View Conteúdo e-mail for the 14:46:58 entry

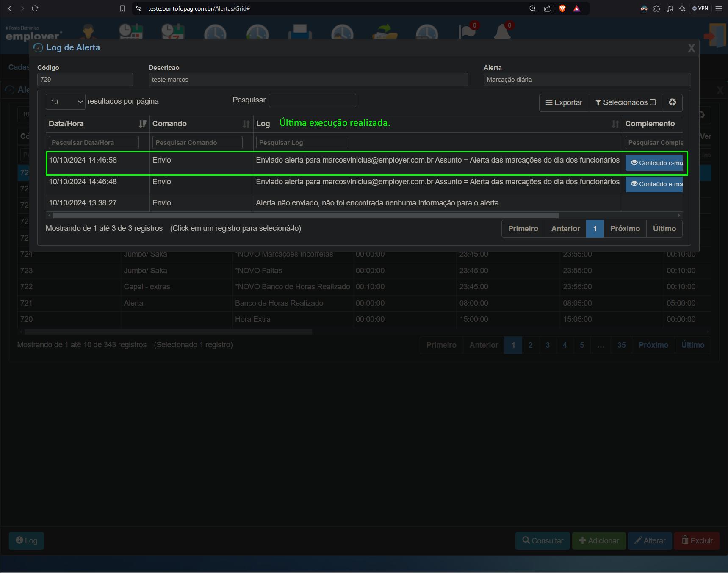click(654, 163)
